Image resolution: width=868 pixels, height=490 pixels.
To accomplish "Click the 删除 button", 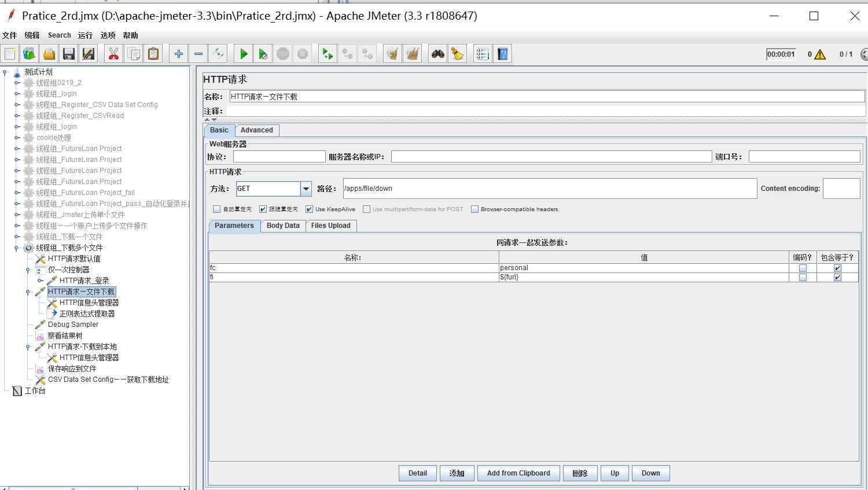I will pos(580,473).
